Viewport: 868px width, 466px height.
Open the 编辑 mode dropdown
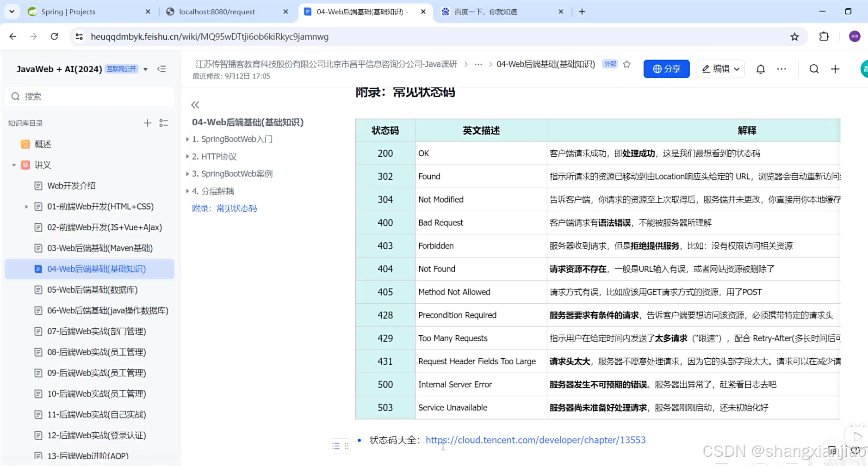coord(720,69)
